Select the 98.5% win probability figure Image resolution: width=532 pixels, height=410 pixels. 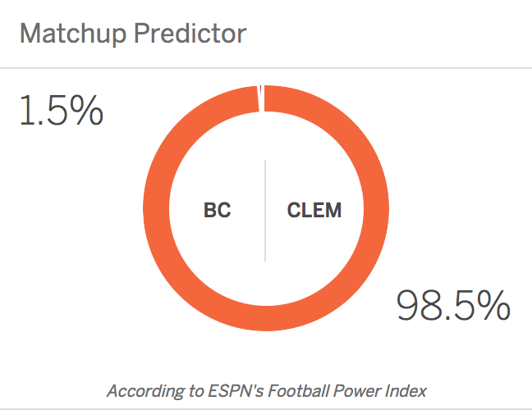tap(453, 305)
